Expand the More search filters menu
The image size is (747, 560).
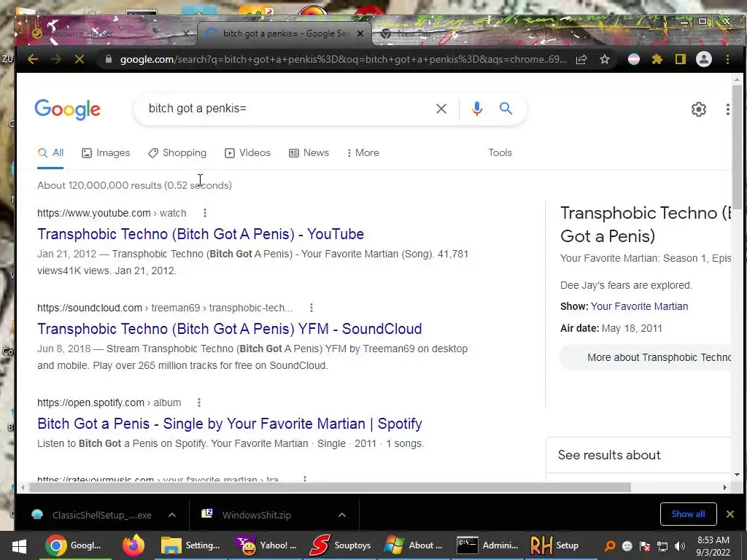point(363,153)
